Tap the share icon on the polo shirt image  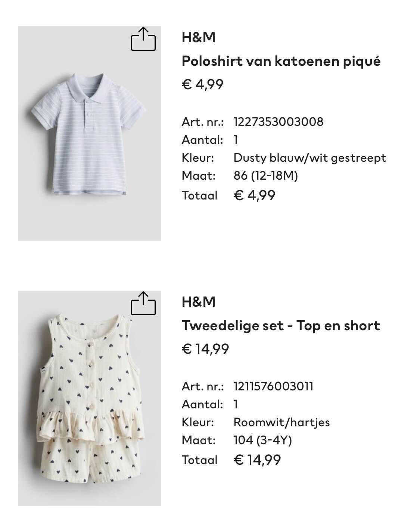[143, 39]
